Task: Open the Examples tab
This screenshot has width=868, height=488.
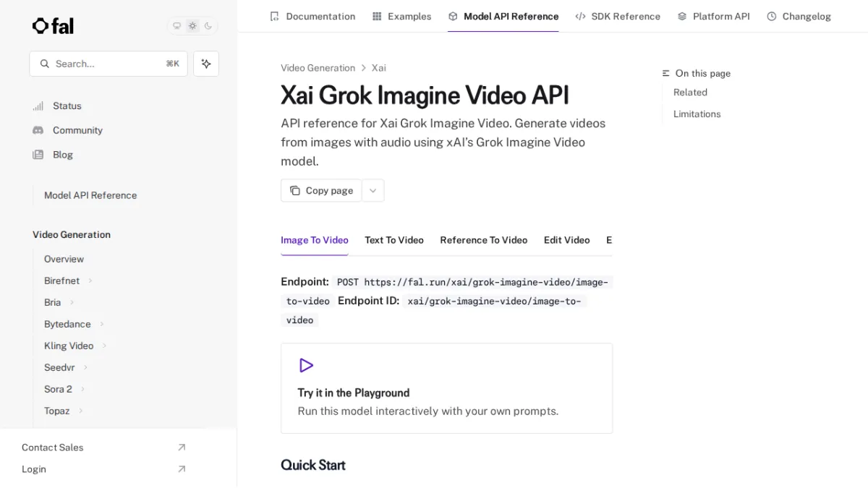Action: point(401,16)
